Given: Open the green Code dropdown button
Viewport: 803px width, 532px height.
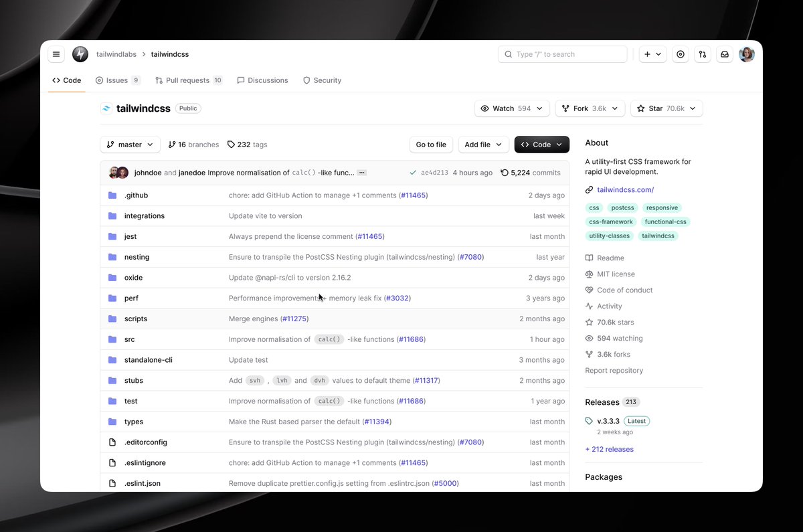Looking at the screenshot, I should 542,145.
